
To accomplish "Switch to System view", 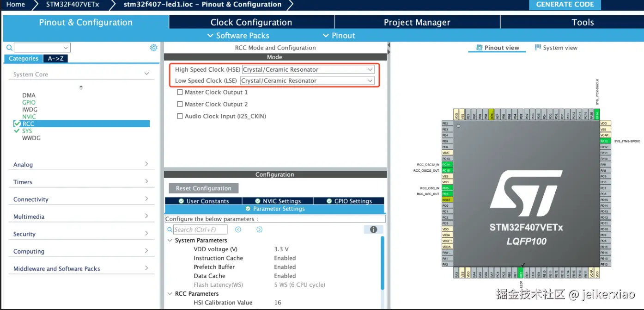I will 556,48.
